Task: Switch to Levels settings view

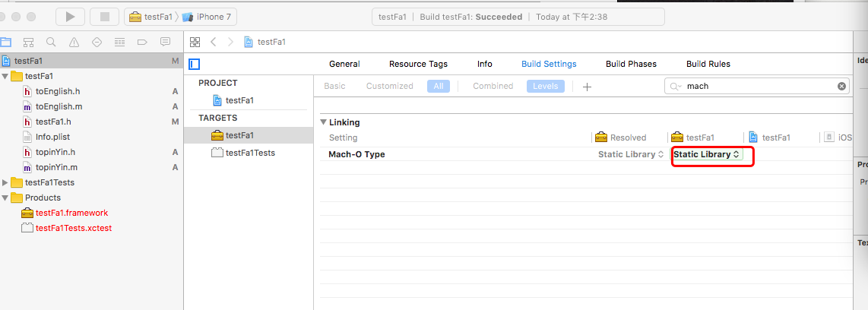Action: [545, 87]
